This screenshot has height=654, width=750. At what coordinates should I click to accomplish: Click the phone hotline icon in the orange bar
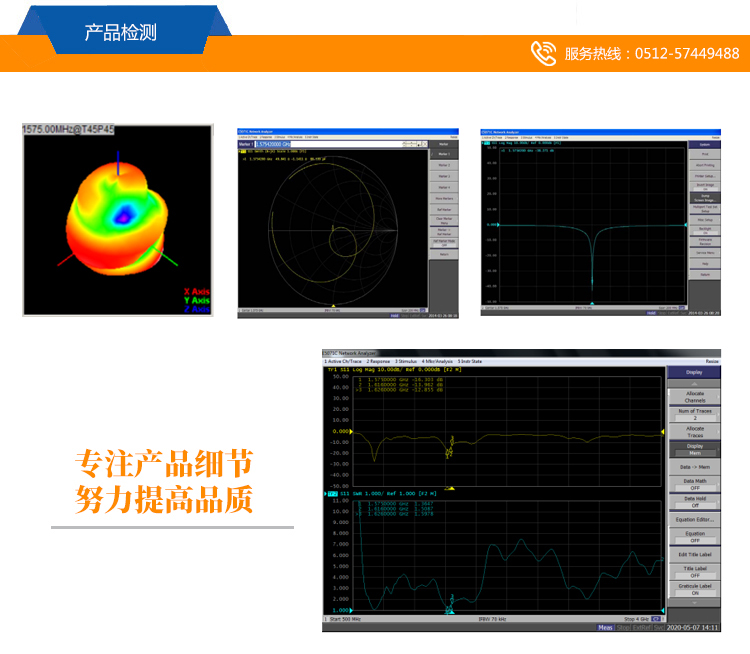click(x=543, y=54)
